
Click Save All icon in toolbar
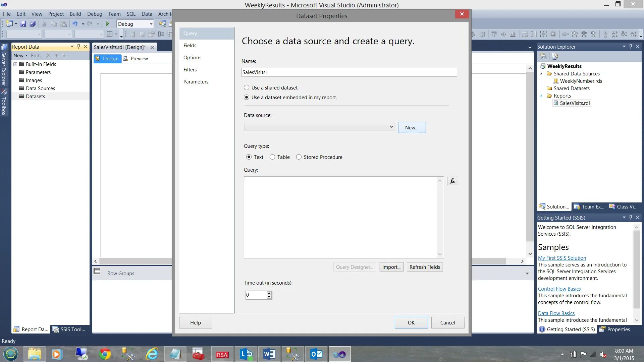(x=33, y=24)
